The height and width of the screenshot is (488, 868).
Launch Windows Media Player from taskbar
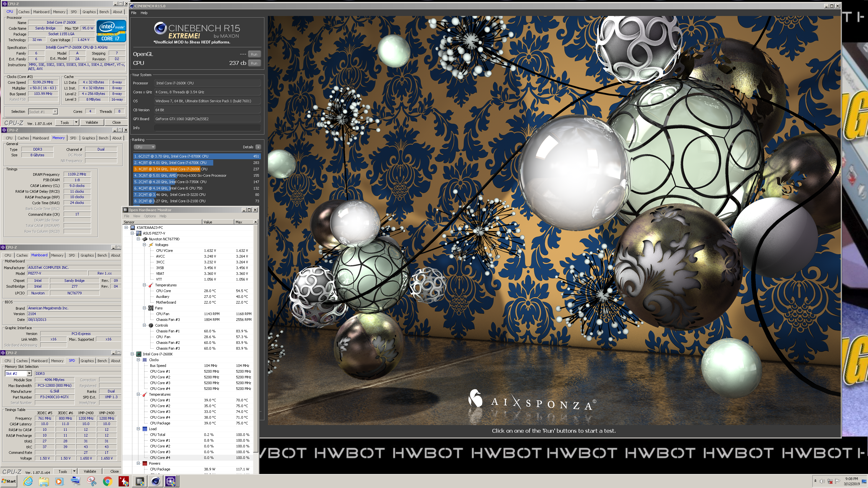pyautogui.click(x=59, y=481)
